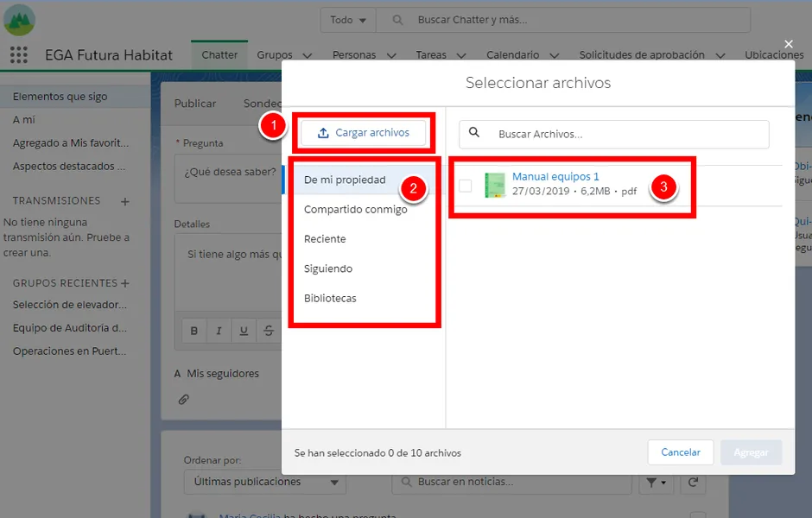Open the Personas tab
This screenshot has width=812, height=518.
[x=354, y=55]
